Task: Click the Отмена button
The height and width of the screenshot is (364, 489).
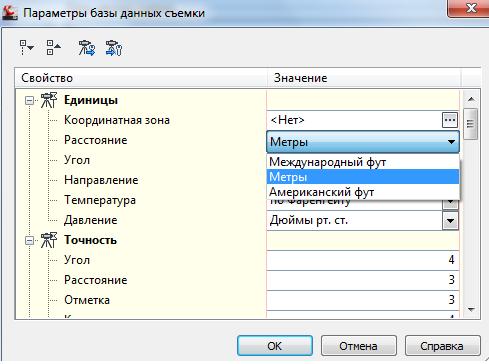Action: [x=359, y=346]
